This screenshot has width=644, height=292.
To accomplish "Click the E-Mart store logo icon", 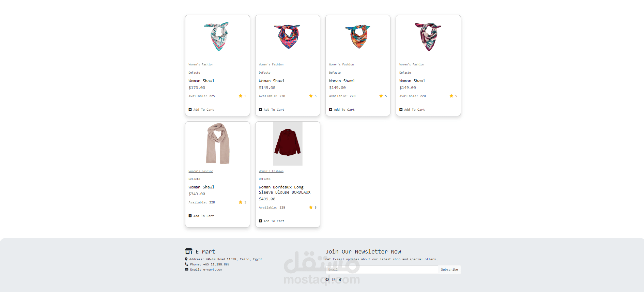I will point(189,251).
